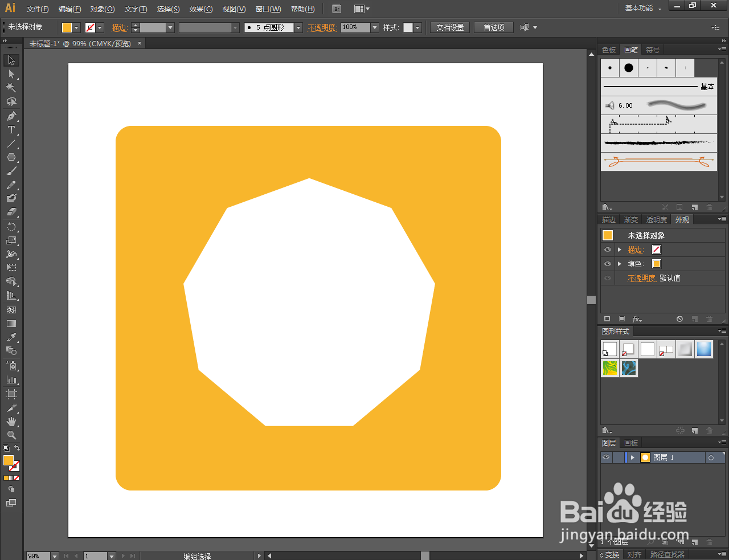
Task: Expand 图层 1 in layers panel
Action: pyautogui.click(x=632, y=457)
